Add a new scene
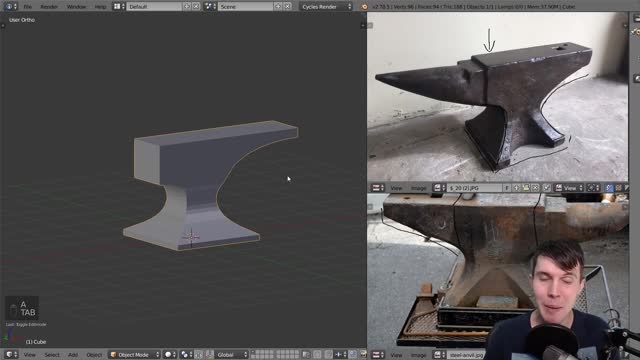 278,7
